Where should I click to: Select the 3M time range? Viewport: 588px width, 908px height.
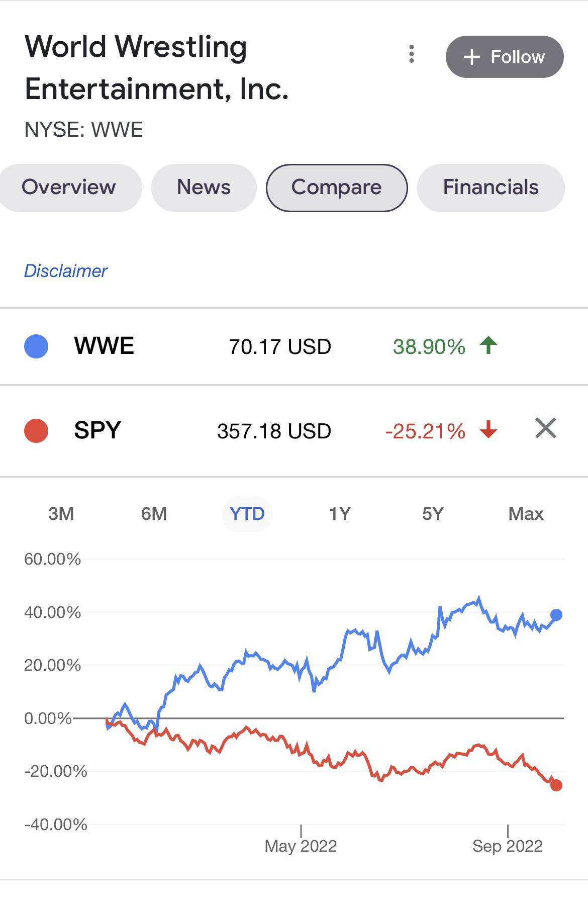pos(61,514)
